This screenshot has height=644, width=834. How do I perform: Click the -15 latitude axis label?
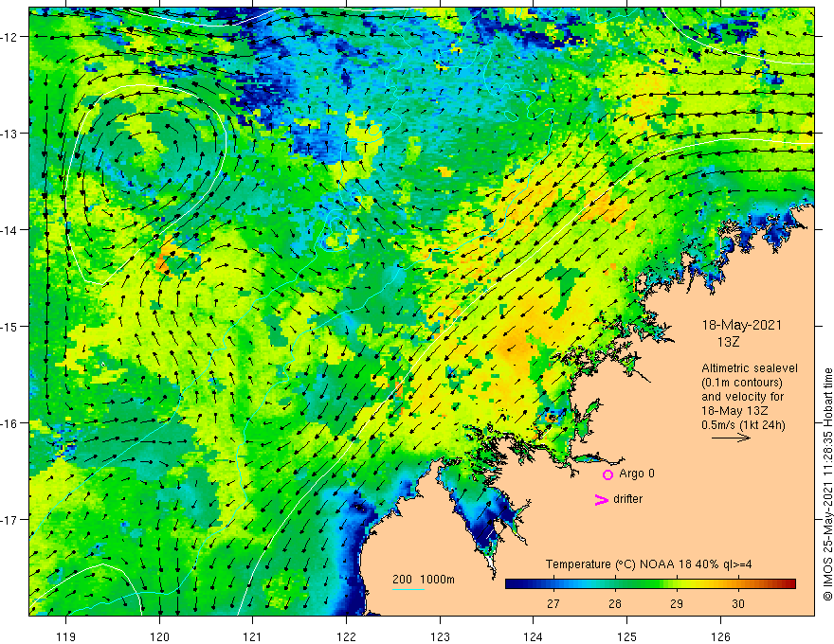[10, 326]
